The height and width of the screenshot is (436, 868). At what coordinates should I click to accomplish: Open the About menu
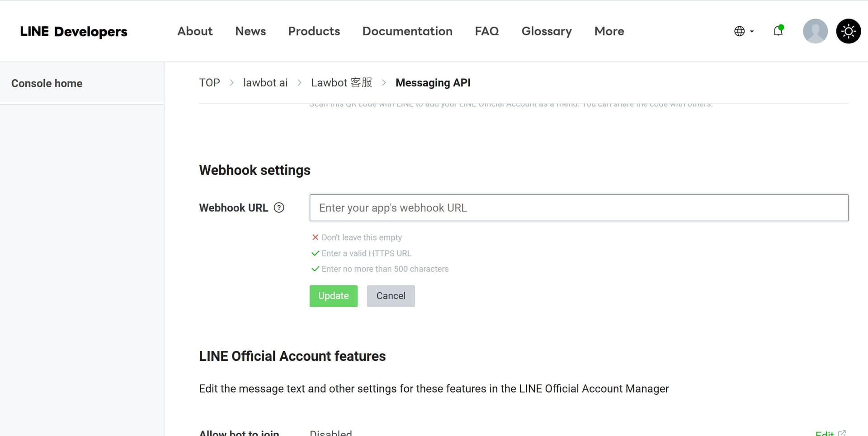tap(195, 31)
